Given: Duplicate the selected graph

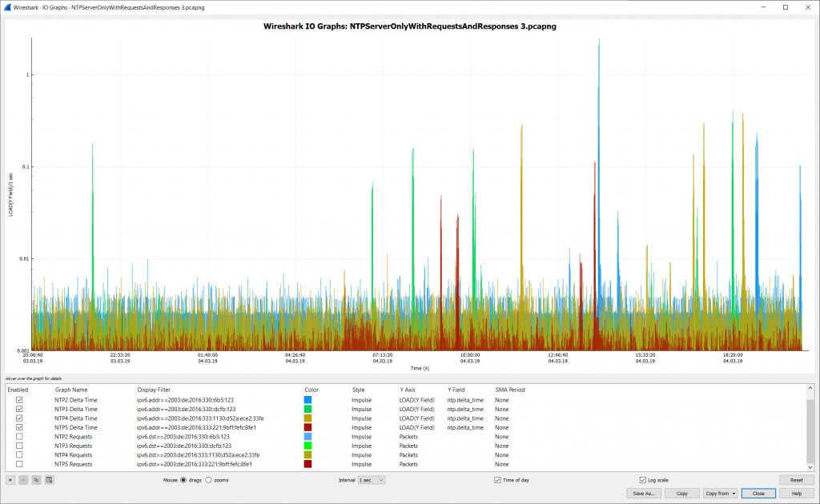Looking at the screenshot, I should [37, 480].
